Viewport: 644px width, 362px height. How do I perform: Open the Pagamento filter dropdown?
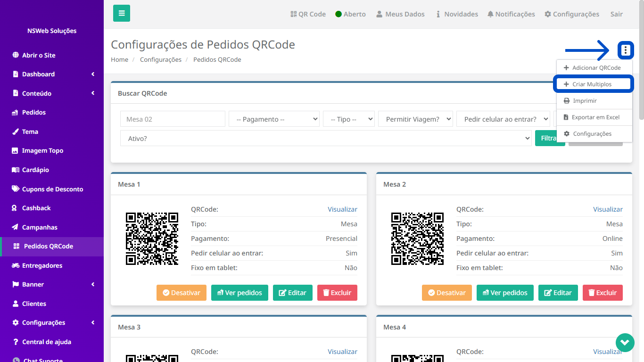click(274, 119)
